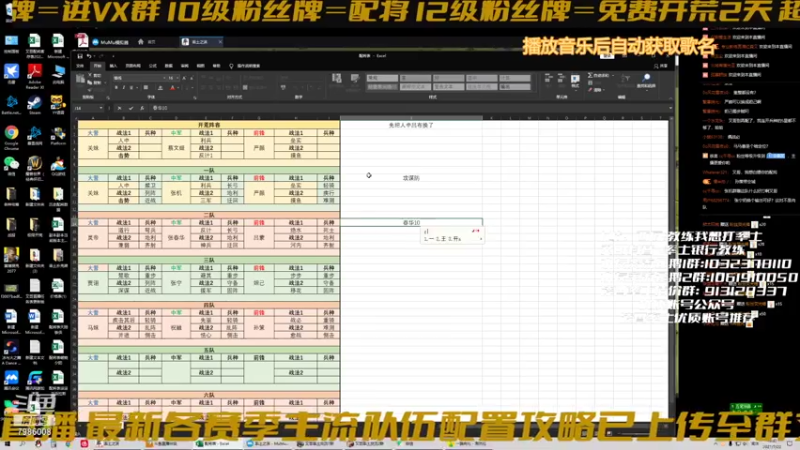
Task: Switch to the Page Layout ribbon tab
Action: [x=133, y=66]
